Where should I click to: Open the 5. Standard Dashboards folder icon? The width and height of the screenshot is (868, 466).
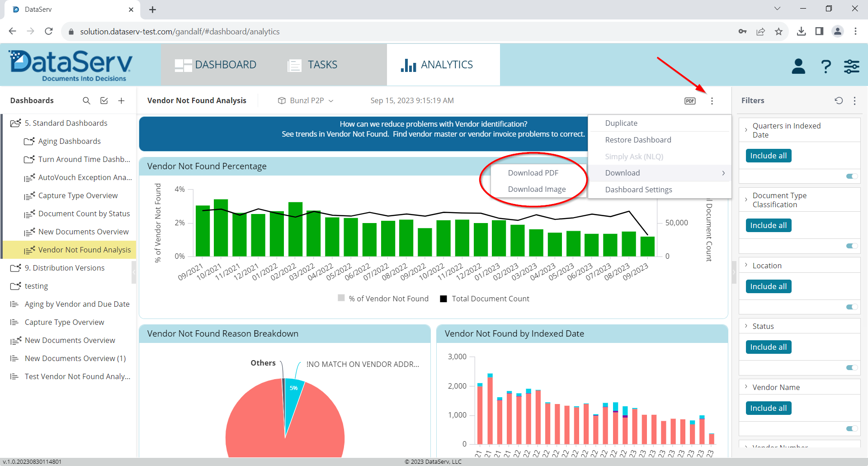(x=16, y=123)
